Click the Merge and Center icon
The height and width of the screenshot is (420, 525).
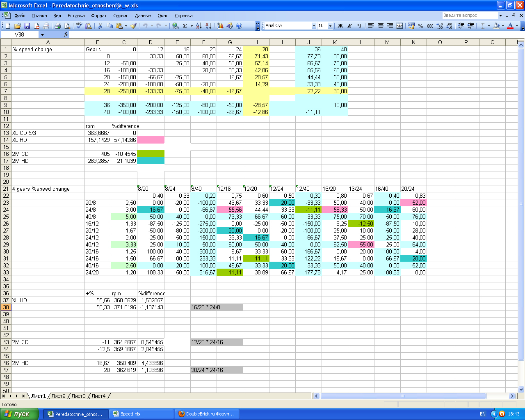399,26
